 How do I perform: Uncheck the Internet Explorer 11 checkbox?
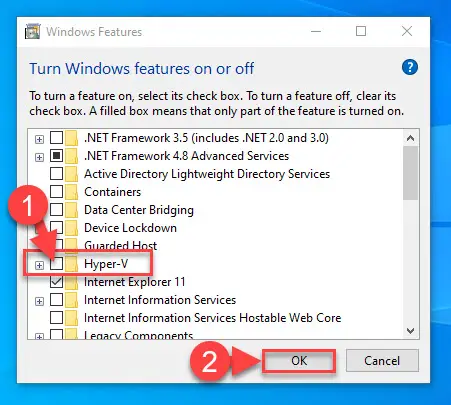click(56, 282)
